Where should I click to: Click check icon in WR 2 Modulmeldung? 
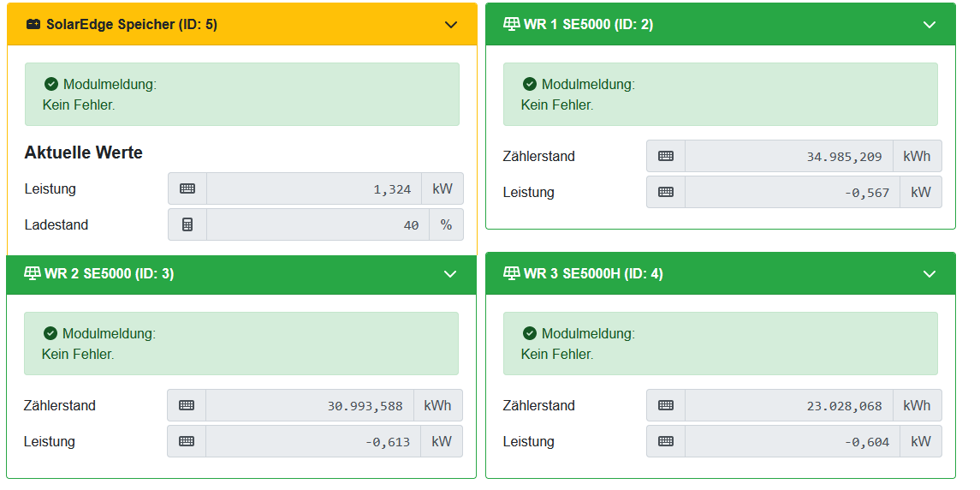50,333
